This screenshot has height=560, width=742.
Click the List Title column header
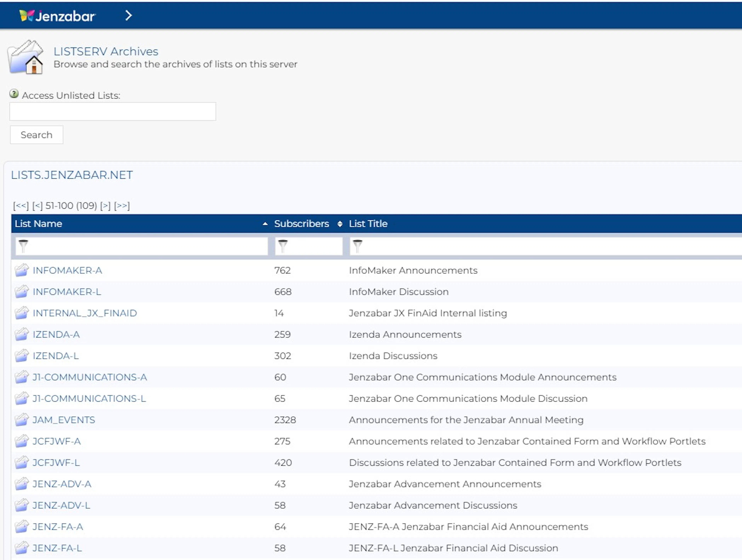coord(368,224)
